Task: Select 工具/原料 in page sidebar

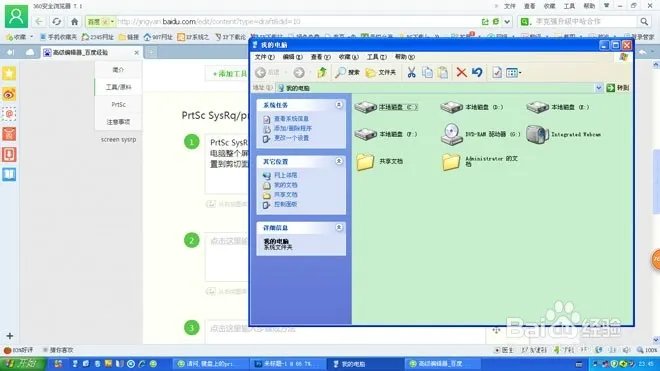Action: coord(118,87)
